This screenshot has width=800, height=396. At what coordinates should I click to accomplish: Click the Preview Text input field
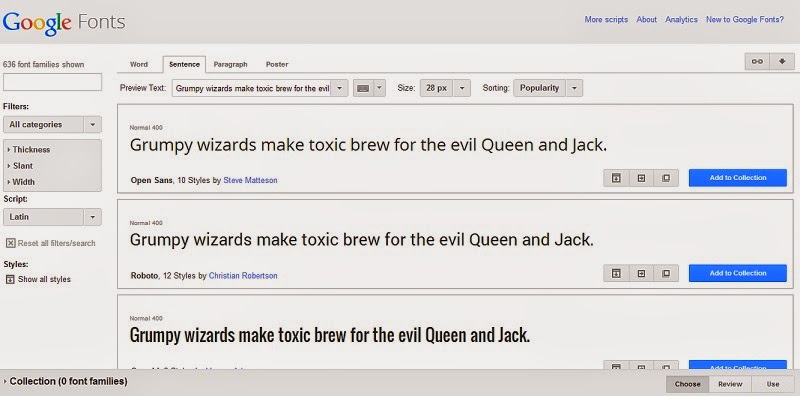(252, 88)
